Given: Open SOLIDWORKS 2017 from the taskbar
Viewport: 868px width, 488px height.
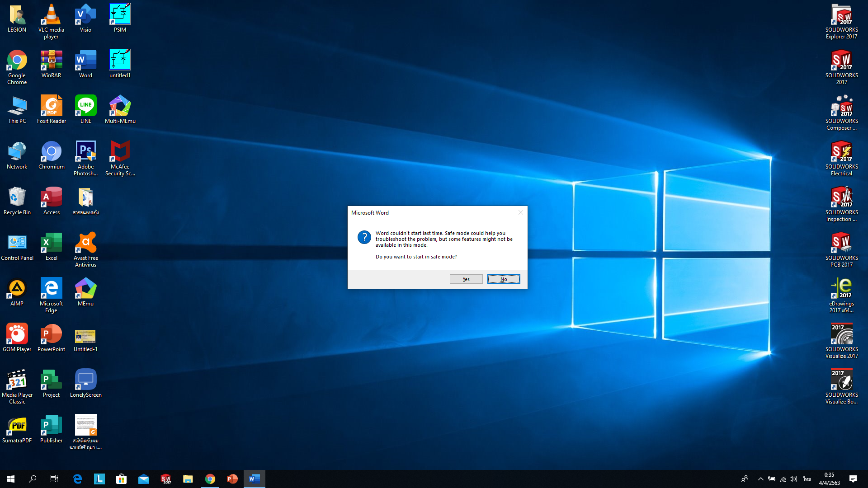Looking at the screenshot, I should [x=166, y=479].
